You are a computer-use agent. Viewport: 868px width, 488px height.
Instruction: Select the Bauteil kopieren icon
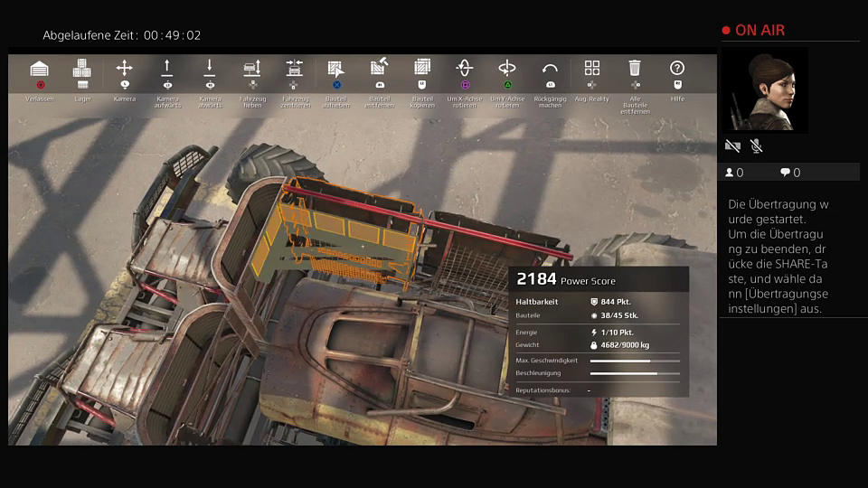pos(422,70)
